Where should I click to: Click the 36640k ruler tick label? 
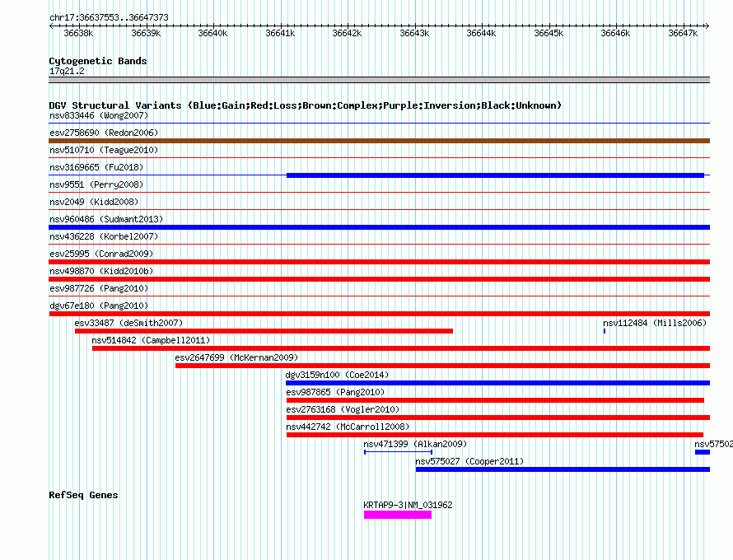212,33
